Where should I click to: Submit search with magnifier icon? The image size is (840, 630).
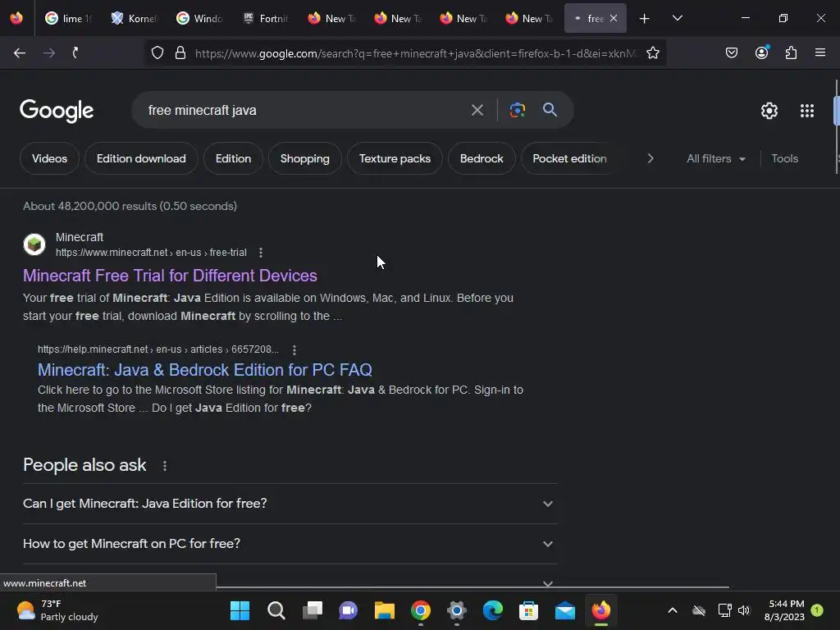pyautogui.click(x=550, y=110)
